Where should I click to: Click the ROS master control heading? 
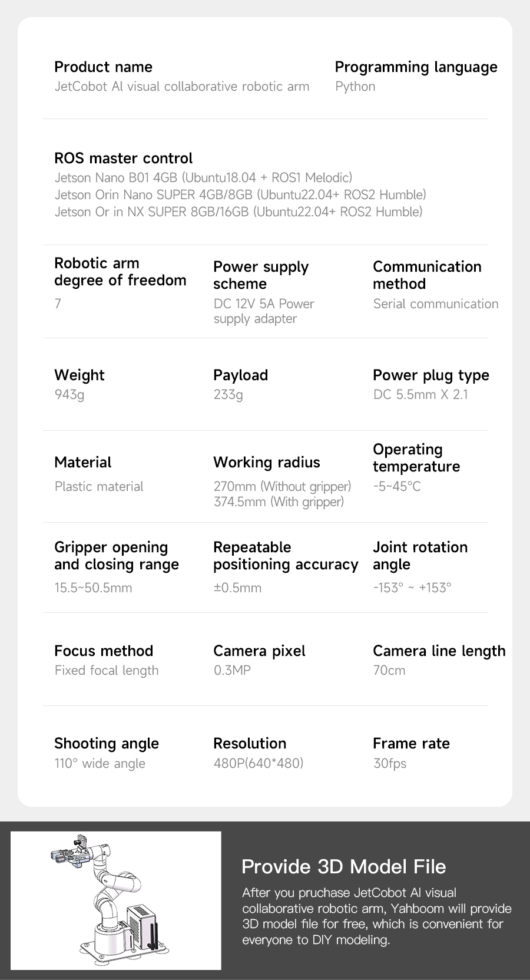pyautogui.click(x=123, y=159)
